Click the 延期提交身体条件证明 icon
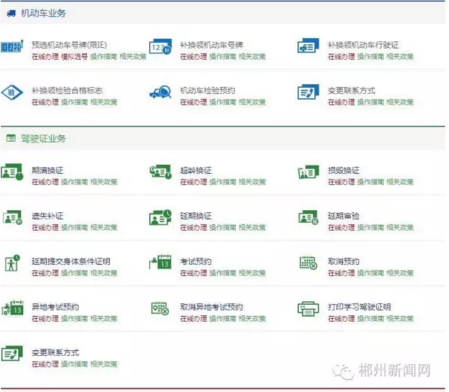The image size is (449, 392). tap(12, 263)
